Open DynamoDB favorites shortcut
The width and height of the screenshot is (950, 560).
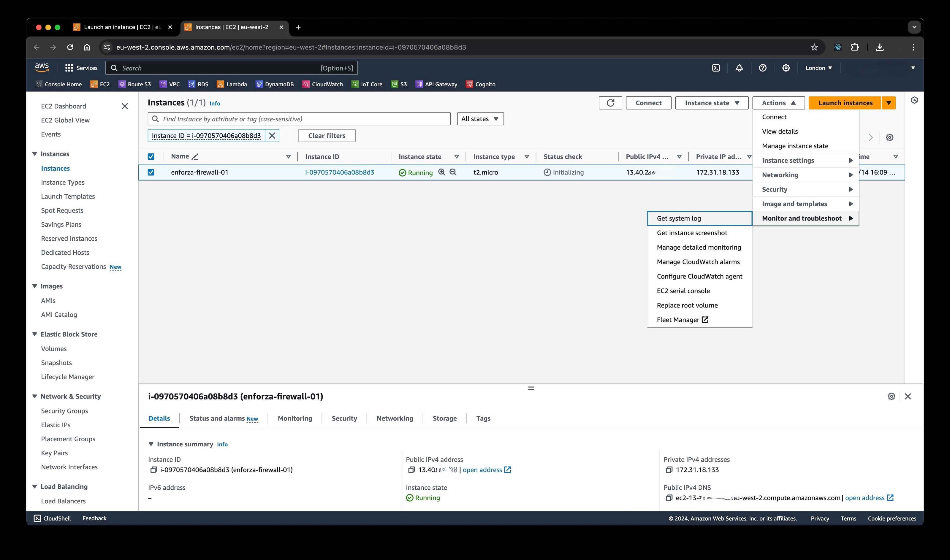[274, 84]
